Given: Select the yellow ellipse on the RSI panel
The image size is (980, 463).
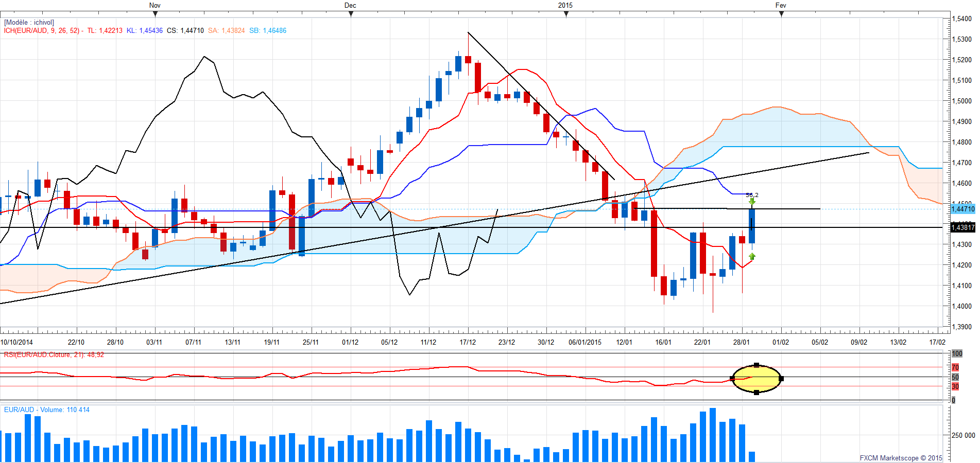Looking at the screenshot, I should click(x=757, y=379).
